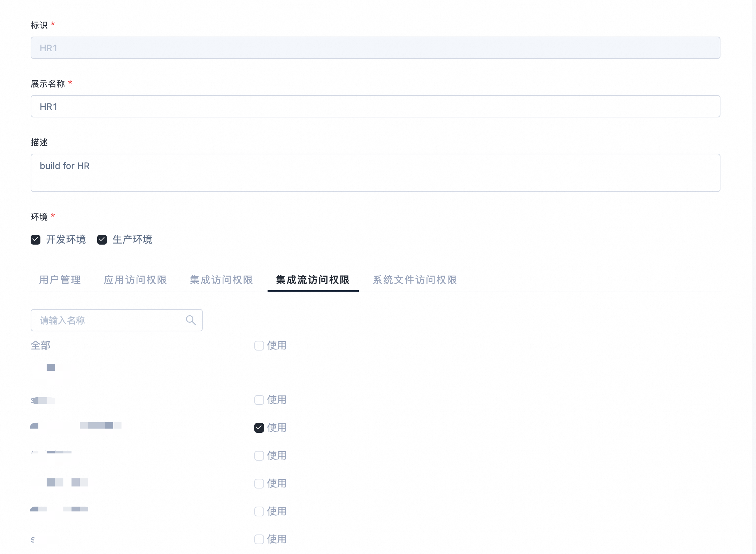Uncheck the 开发环境 checkbox
This screenshot has width=756, height=554.
click(36, 240)
